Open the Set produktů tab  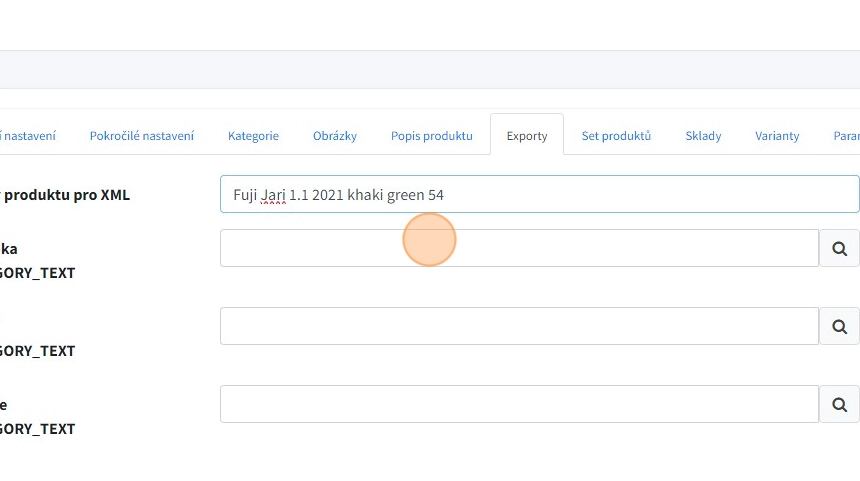pos(616,136)
